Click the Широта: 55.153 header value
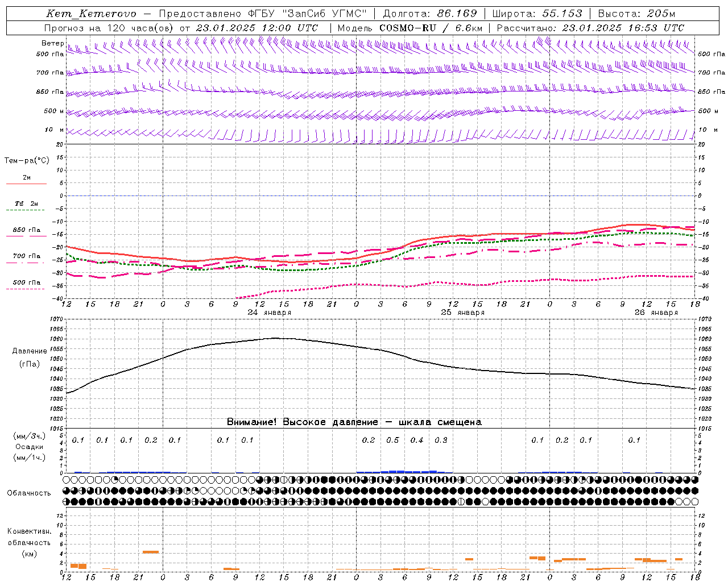The height and width of the screenshot is (582, 728). click(x=537, y=14)
